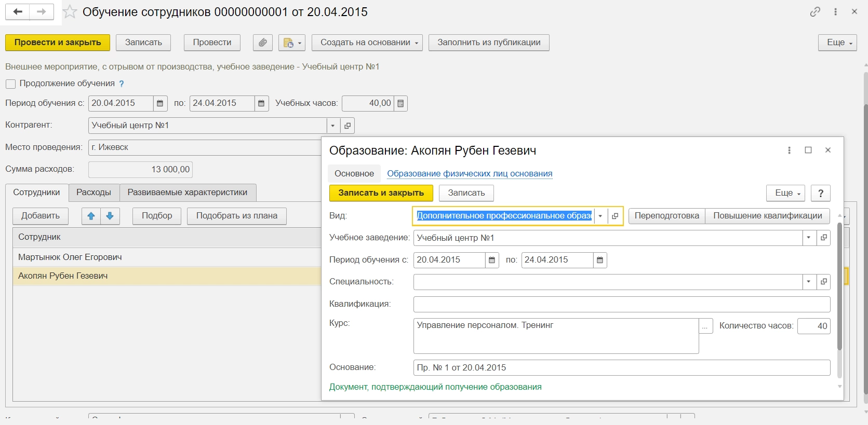
Task: Open calculator for Учебных часов field
Action: [x=400, y=103]
